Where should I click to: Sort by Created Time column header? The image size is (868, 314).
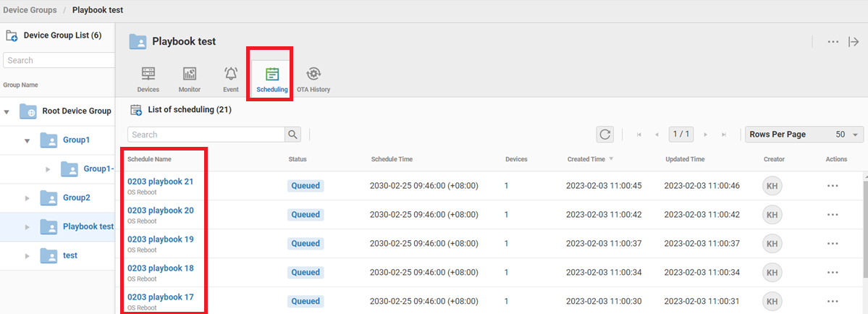pyautogui.click(x=585, y=159)
